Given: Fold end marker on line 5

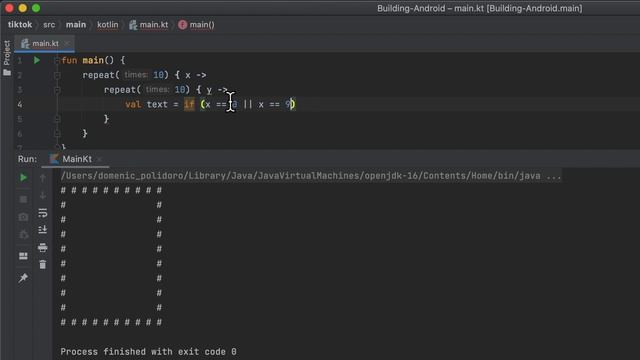Looking at the screenshot, I should tap(57, 119).
